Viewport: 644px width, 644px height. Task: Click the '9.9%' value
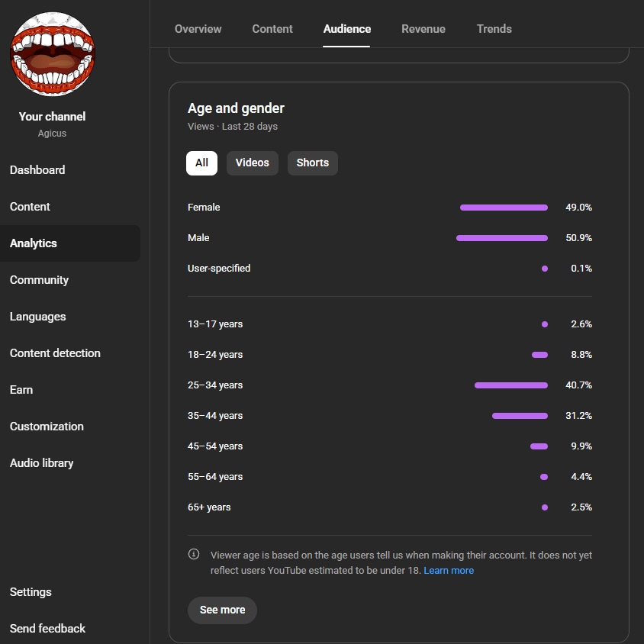pyautogui.click(x=581, y=446)
